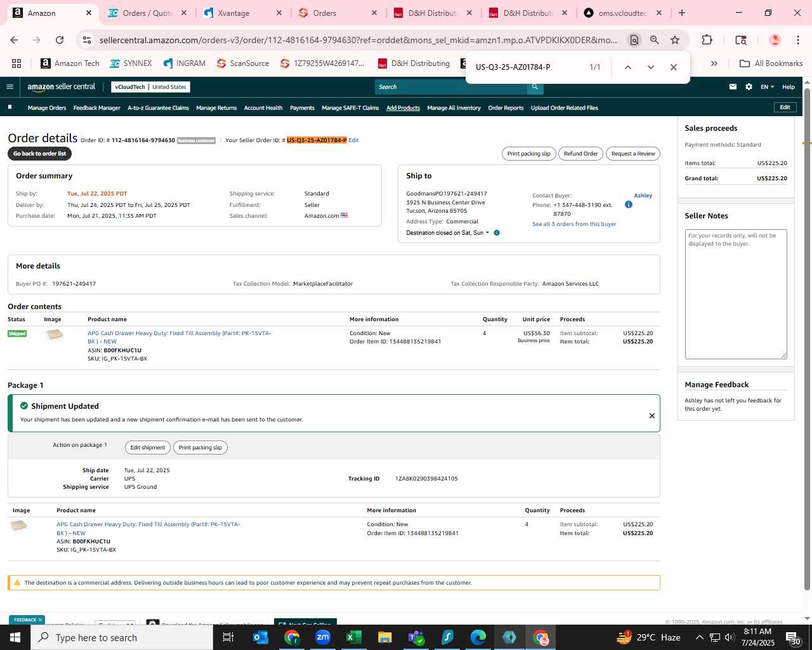Expand Destination closed on Sat, Sun dropdown
Image resolution: width=812 pixels, height=650 pixels.
pos(448,233)
